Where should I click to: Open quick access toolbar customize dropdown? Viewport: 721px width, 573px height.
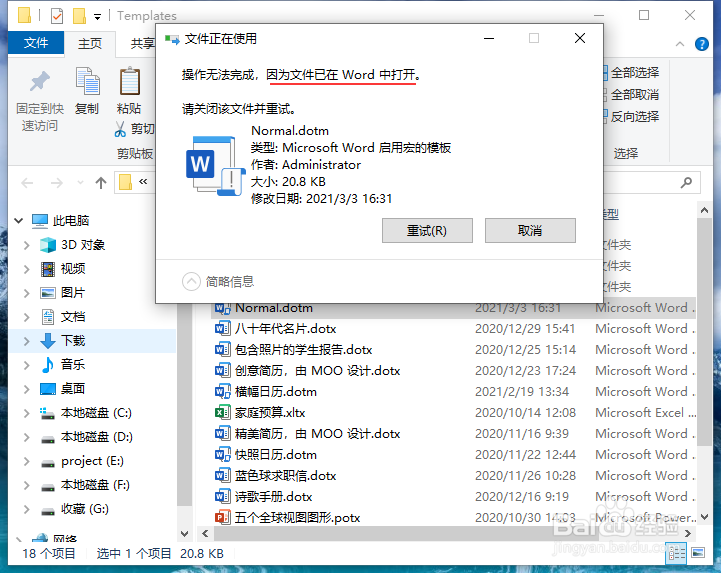tap(97, 17)
